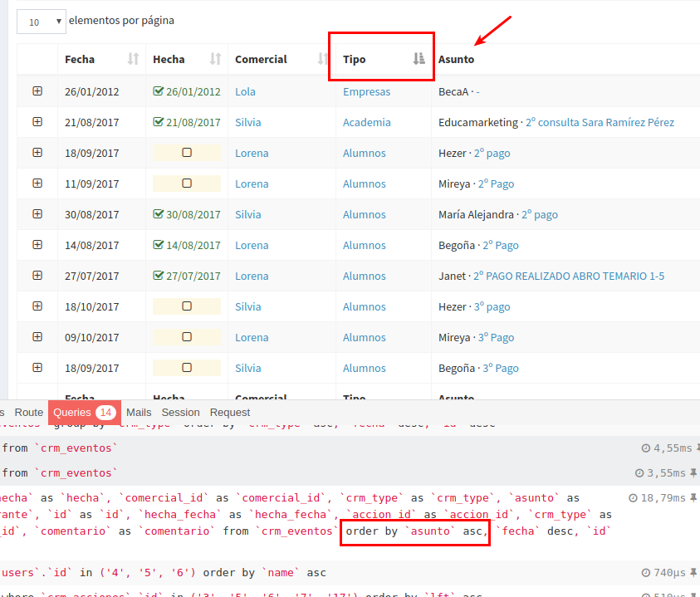700x597 pixels.
Task: Open the 3º pago link for Hezer
Action: [492, 306]
